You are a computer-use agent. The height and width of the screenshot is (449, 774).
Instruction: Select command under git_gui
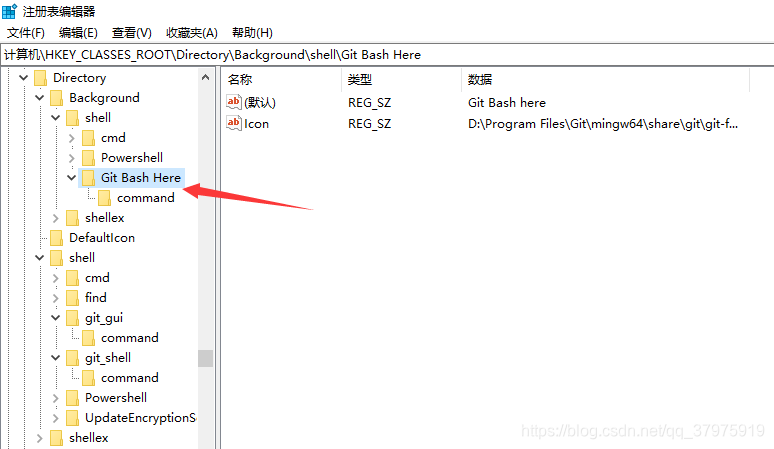click(130, 338)
